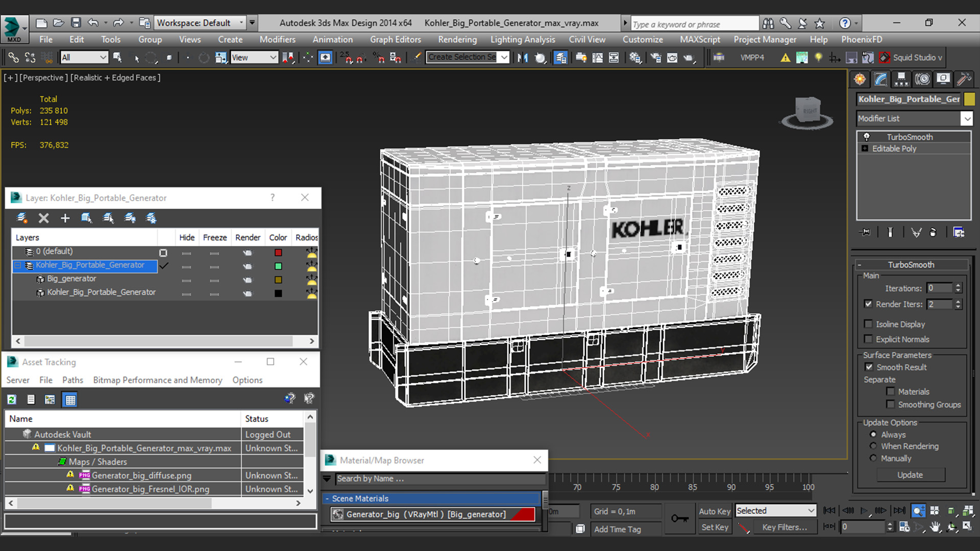The height and width of the screenshot is (551, 980).
Task: Click Refresh icon in Asset Tracking
Action: coord(12,399)
